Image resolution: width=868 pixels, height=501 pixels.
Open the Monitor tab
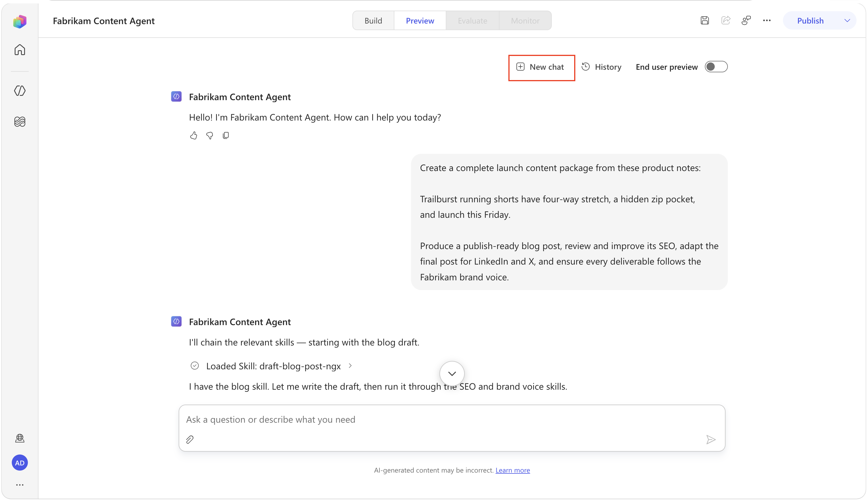(x=525, y=21)
